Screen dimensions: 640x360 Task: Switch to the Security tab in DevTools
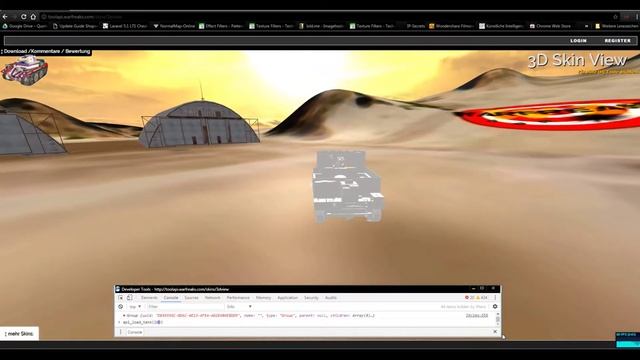point(311,298)
